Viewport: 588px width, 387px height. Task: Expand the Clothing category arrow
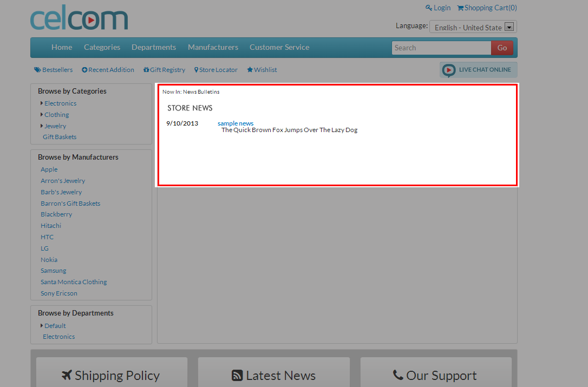point(42,114)
